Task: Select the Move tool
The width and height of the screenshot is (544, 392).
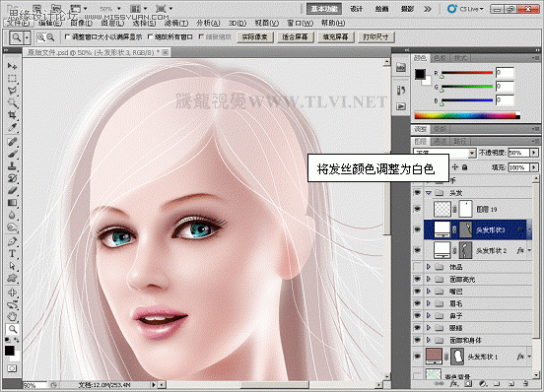Action: [12, 66]
